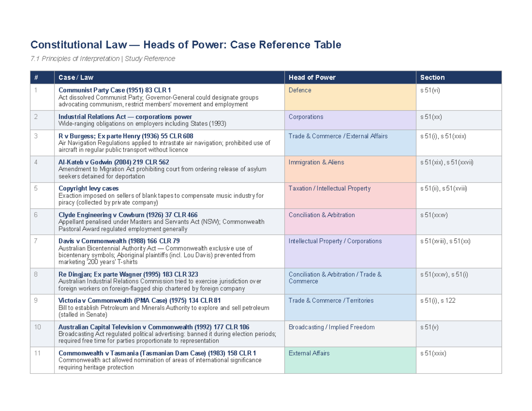This screenshot has height=411, width=532.
Task: Select 'Commonwealth v Tasmania (Tasmanian Dam Case)' title
Action: pos(157,353)
